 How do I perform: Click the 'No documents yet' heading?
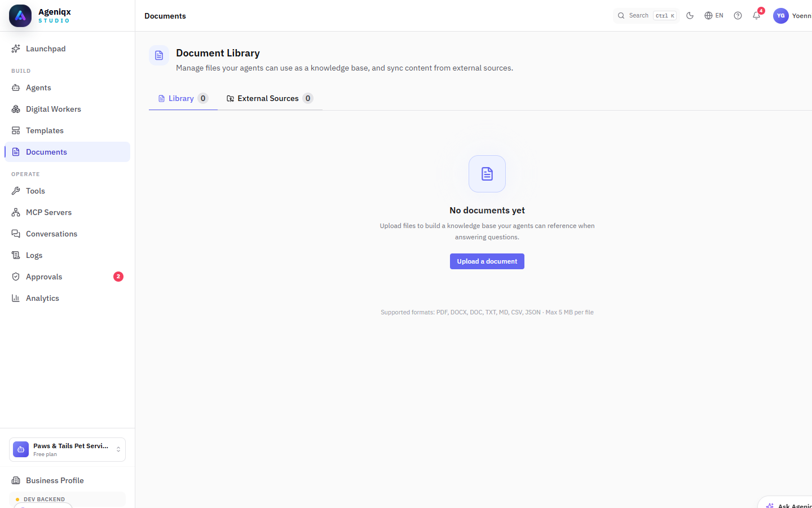tap(487, 210)
